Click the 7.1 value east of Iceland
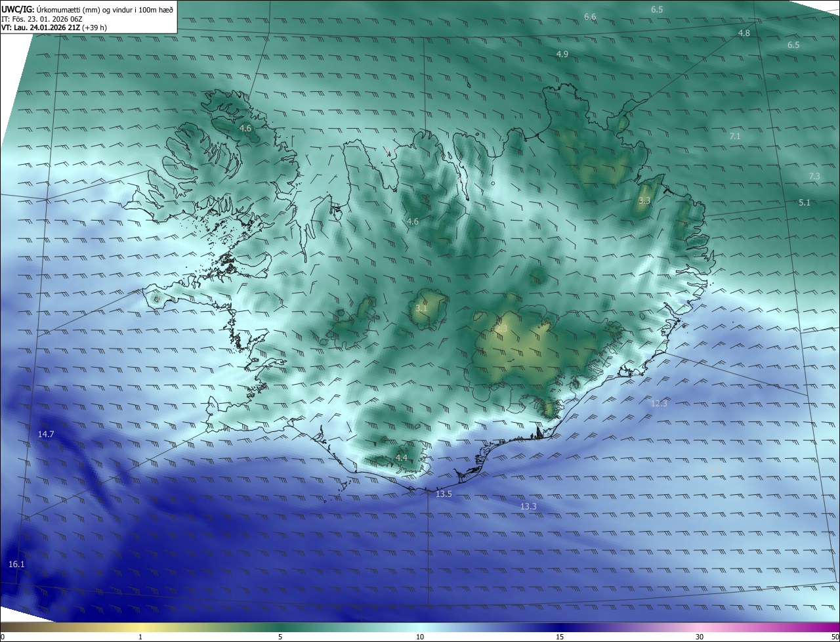Screen dimensions: 840x642 pyautogui.click(x=735, y=136)
